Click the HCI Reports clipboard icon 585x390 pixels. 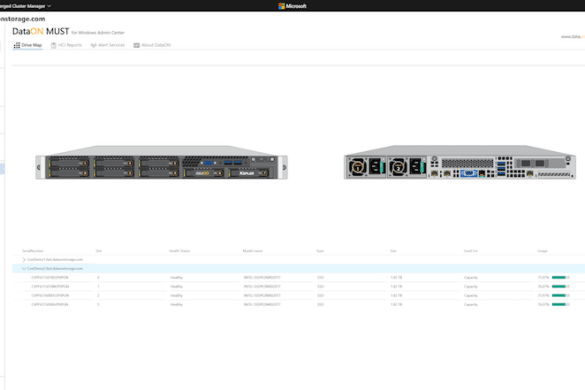click(x=54, y=45)
